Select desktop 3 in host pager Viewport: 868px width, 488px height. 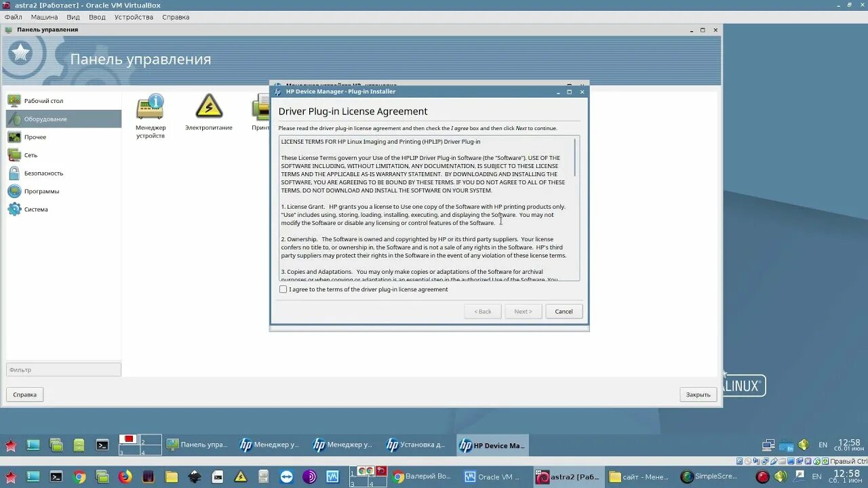359,482
